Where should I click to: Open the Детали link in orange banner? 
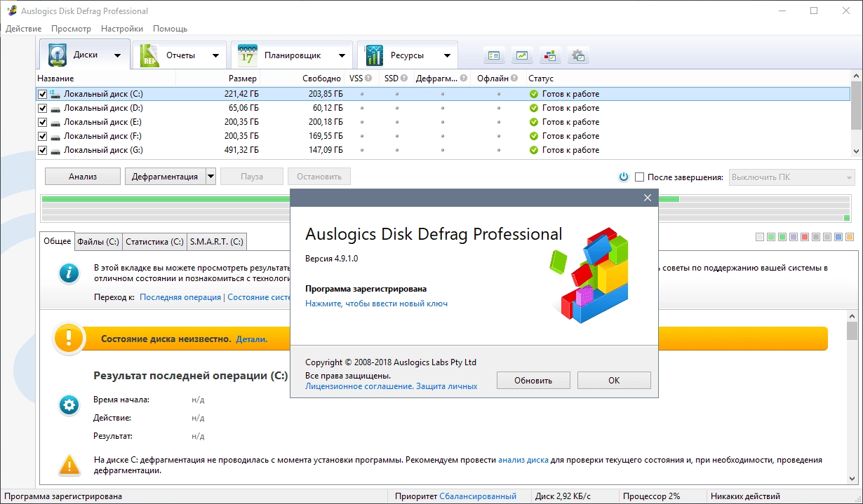[x=251, y=339]
